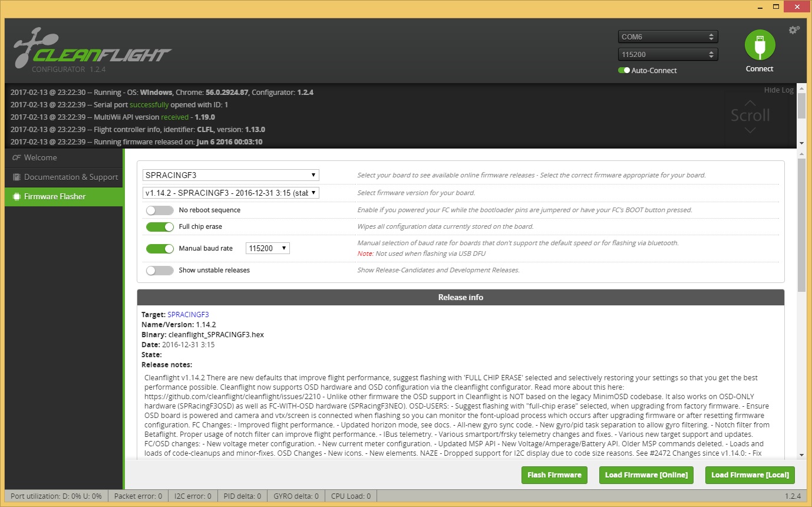Click the Hide Log link
812x507 pixels.
[778, 90]
